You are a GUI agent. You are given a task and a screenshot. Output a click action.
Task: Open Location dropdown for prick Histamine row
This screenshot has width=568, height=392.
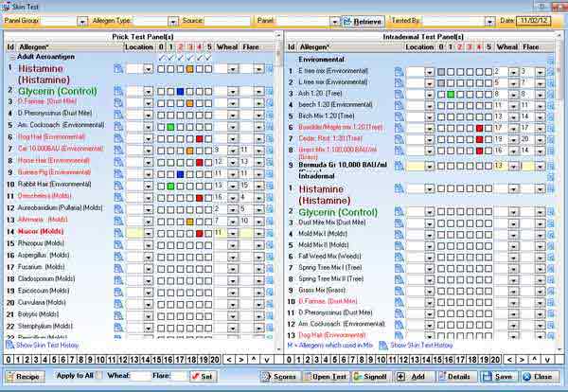[x=149, y=69]
